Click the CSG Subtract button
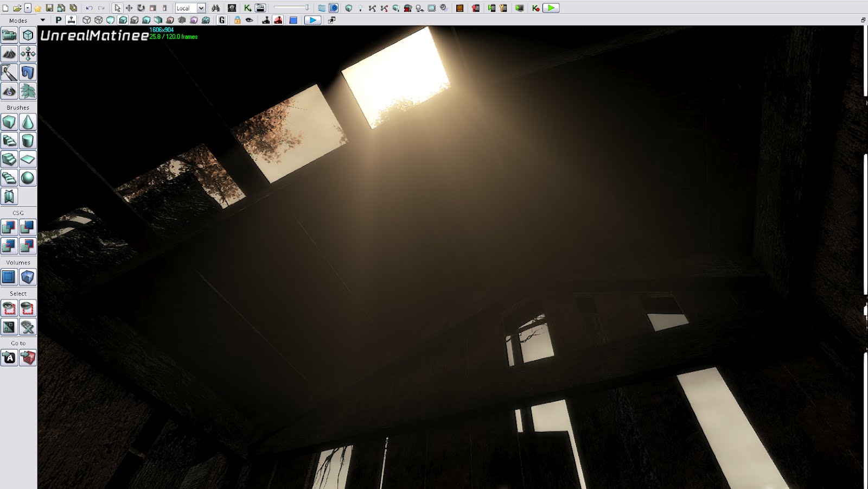 point(28,227)
